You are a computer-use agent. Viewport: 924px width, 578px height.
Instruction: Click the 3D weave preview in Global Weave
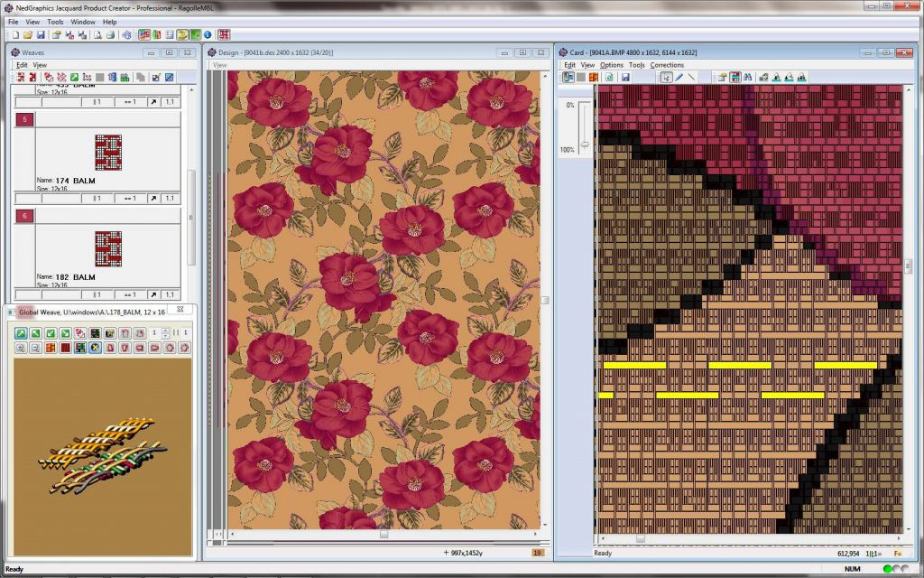tap(103, 456)
